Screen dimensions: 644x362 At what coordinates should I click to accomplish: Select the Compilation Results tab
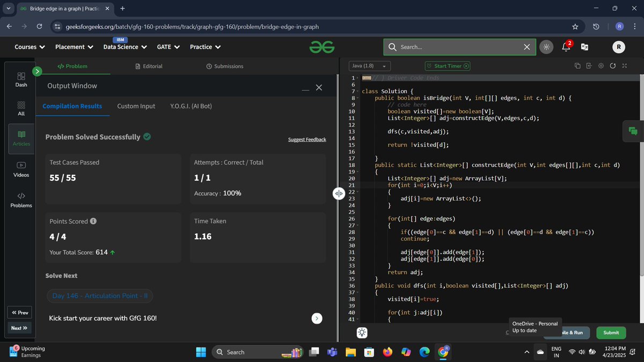[72, 106]
